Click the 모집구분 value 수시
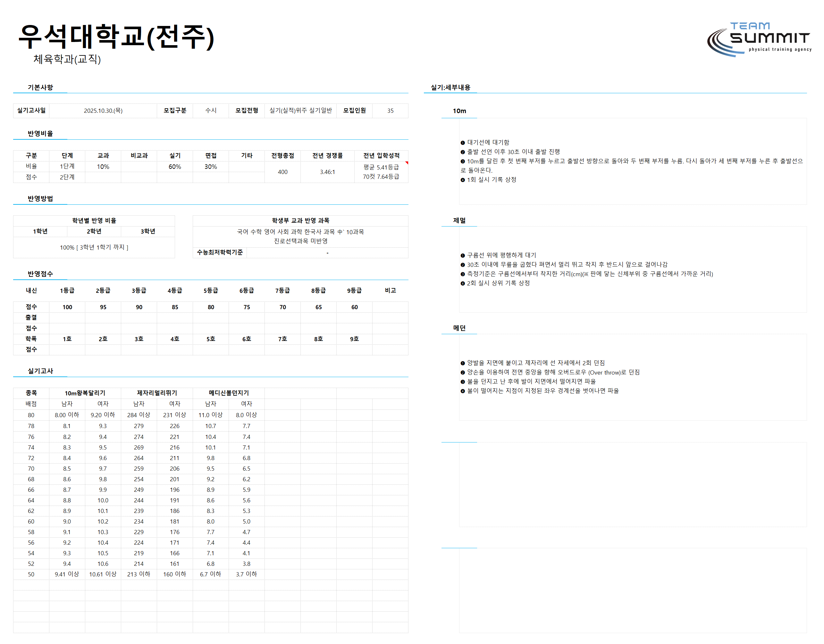Screen dimensions: 824x644 tap(211, 111)
